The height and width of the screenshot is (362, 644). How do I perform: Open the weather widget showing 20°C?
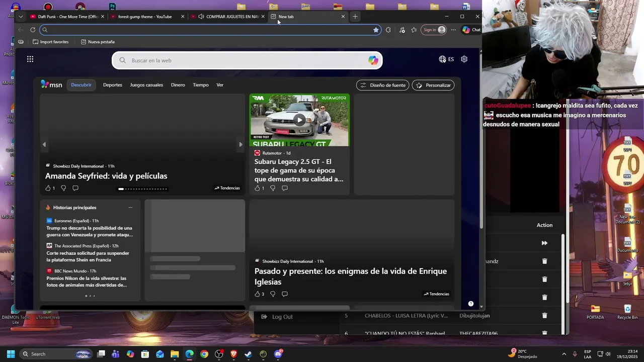coord(523,354)
